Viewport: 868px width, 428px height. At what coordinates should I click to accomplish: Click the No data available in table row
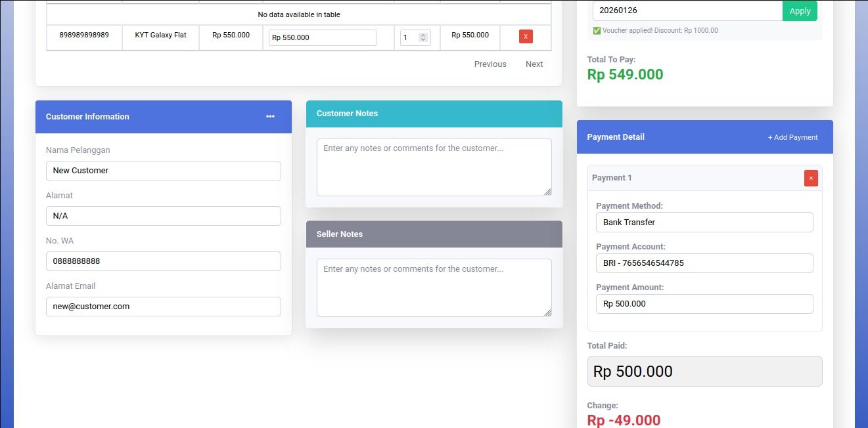click(299, 14)
